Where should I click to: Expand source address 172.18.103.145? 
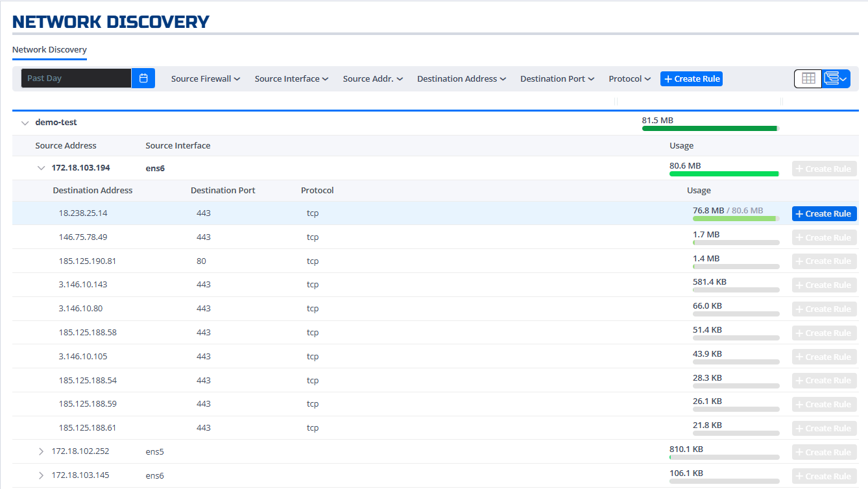(x=41, y=475)
